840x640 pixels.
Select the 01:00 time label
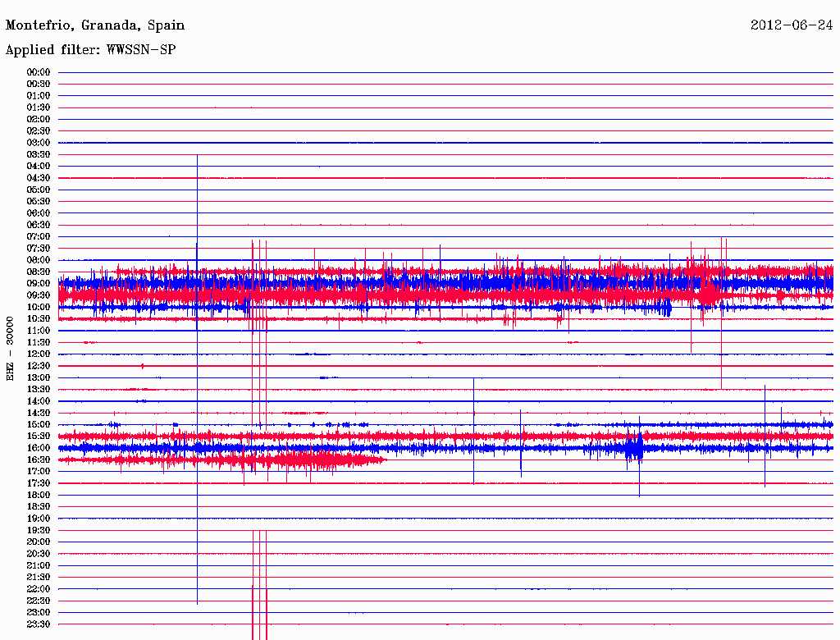click(x=38, y=95)
